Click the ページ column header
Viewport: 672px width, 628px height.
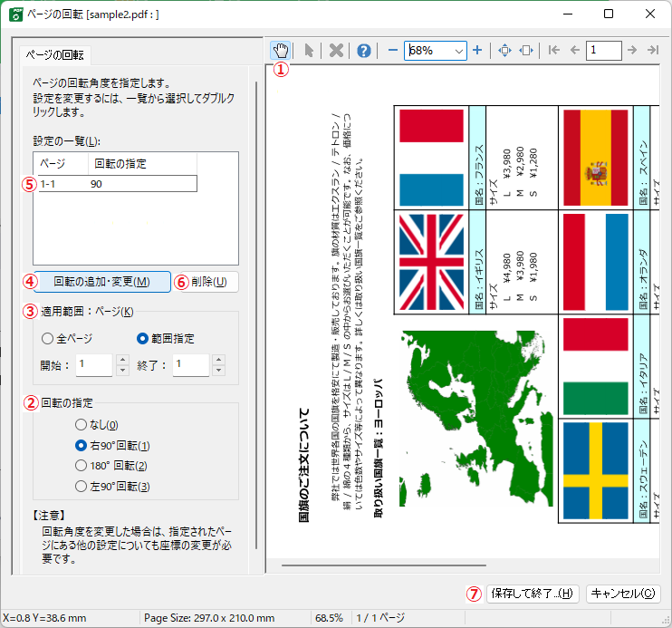pyautogui.click(x=61, y=163)
